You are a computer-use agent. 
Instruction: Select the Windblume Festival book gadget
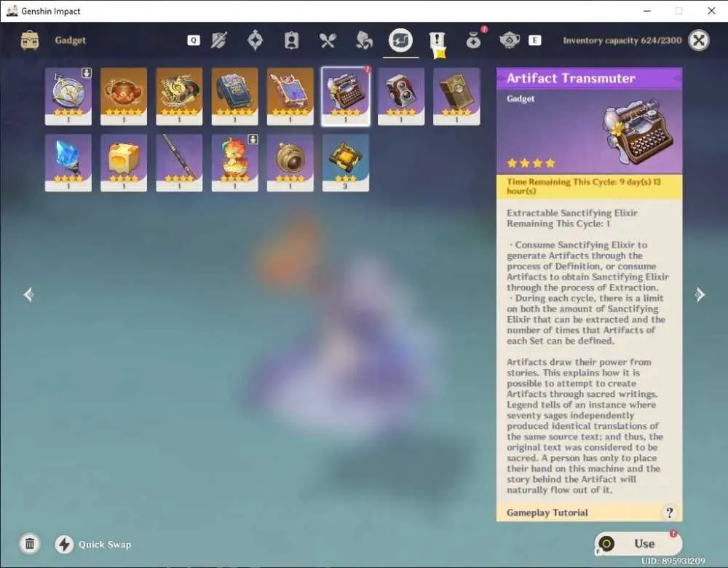235,96
